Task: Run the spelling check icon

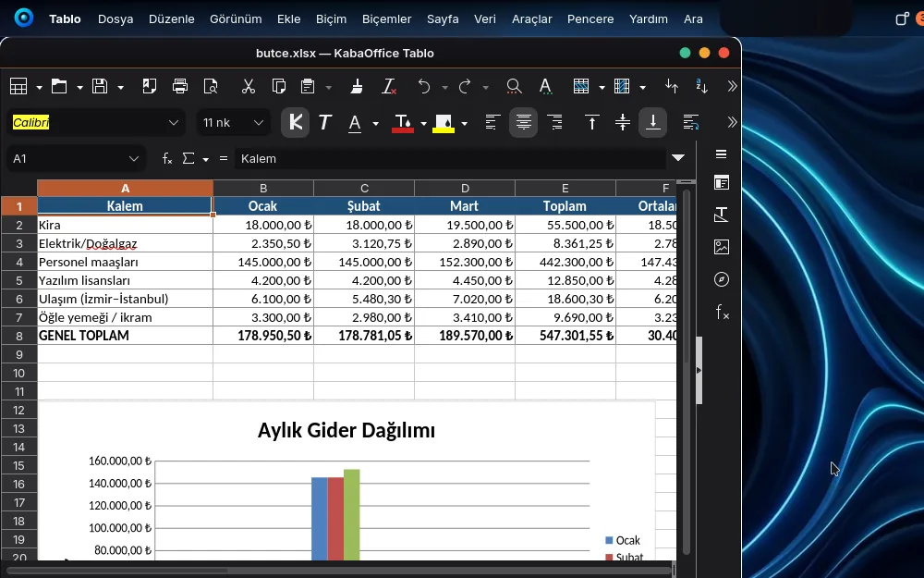Action: [x=546, y=86]
